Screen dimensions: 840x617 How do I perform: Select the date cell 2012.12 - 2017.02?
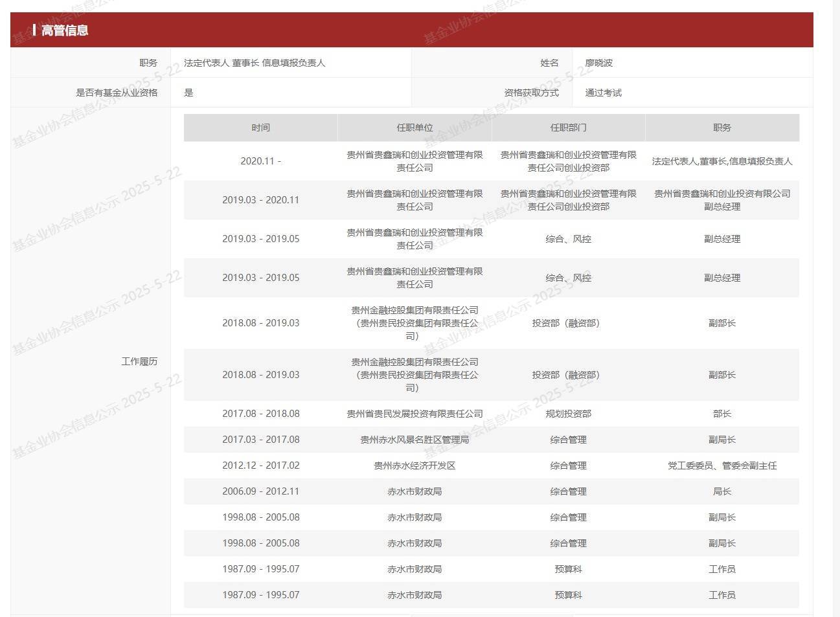261,466
